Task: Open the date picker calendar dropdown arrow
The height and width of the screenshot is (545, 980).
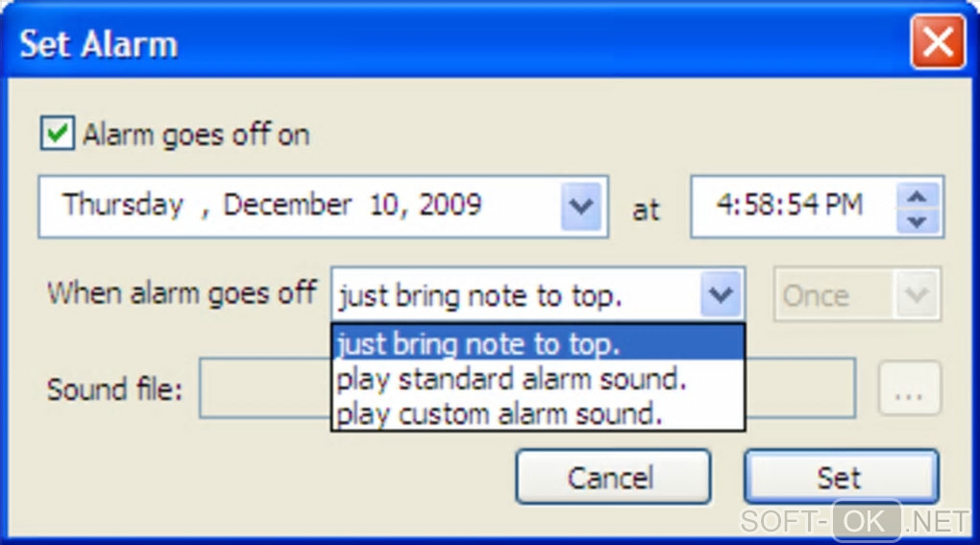Action: (x=579, y=206)
